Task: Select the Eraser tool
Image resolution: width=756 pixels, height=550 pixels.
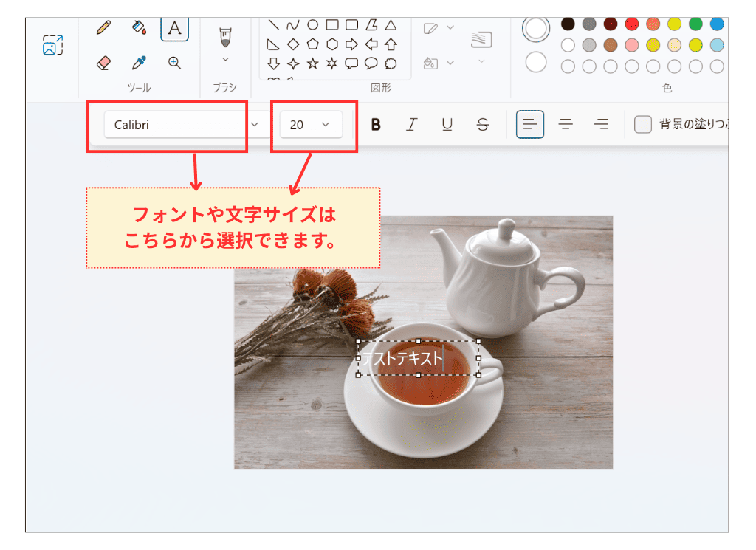Action: click(103, 63)
